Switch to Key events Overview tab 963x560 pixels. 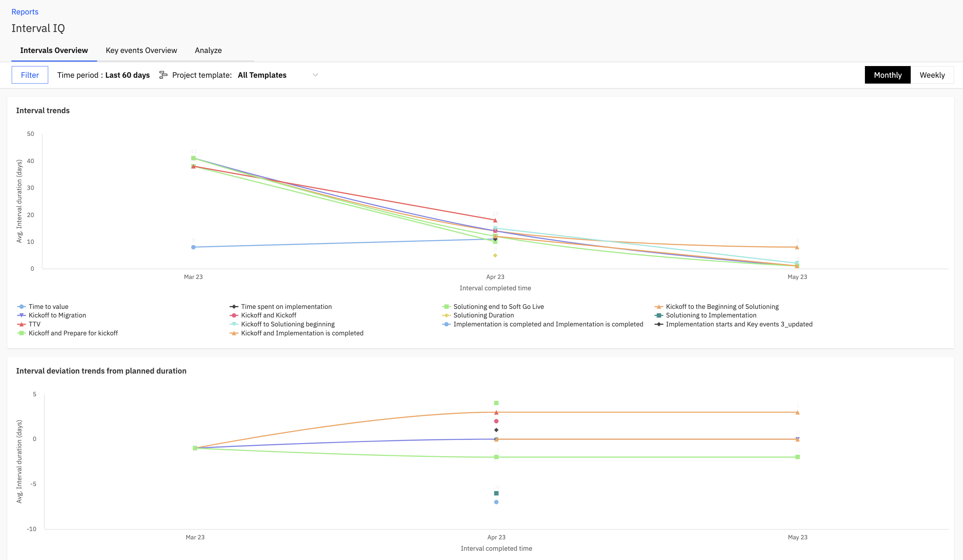141,51
